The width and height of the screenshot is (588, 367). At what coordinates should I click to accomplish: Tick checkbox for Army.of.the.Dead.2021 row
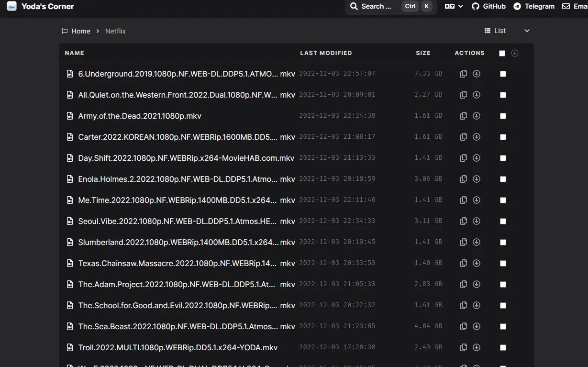point(503,116)
